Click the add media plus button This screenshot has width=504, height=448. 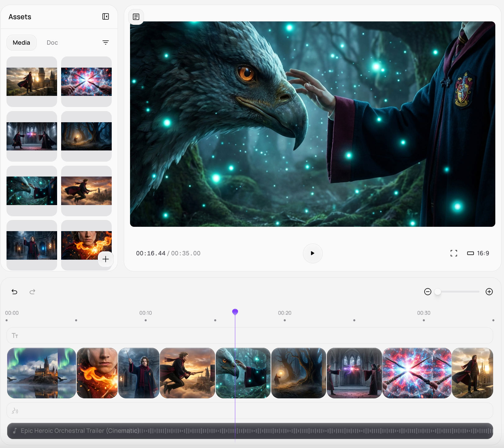click(106, 259)
